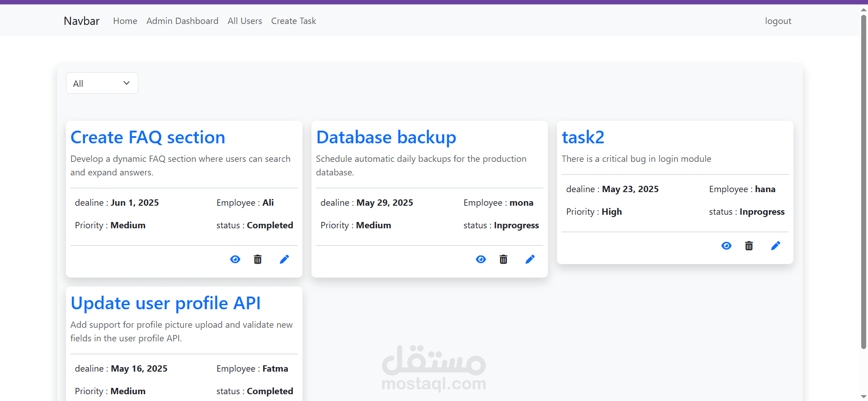Open the Update user profile API title
The height and width of the screenshot is (401, 868).
[165, 303]
